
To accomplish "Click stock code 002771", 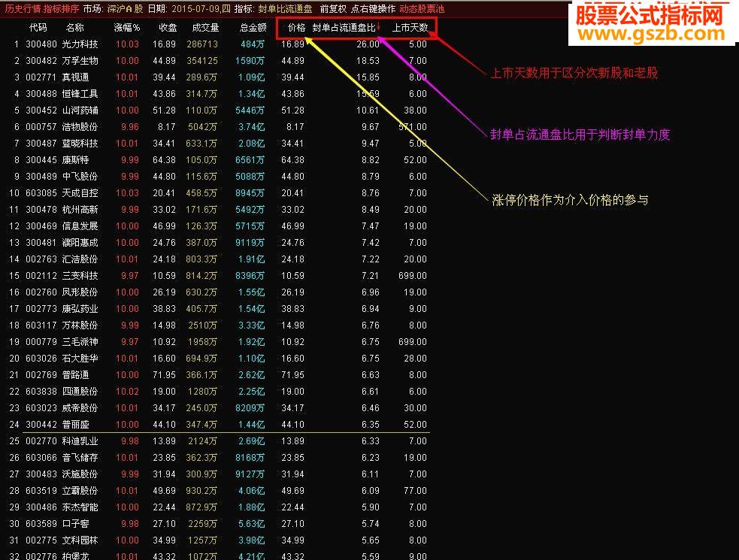I will 41,77.
